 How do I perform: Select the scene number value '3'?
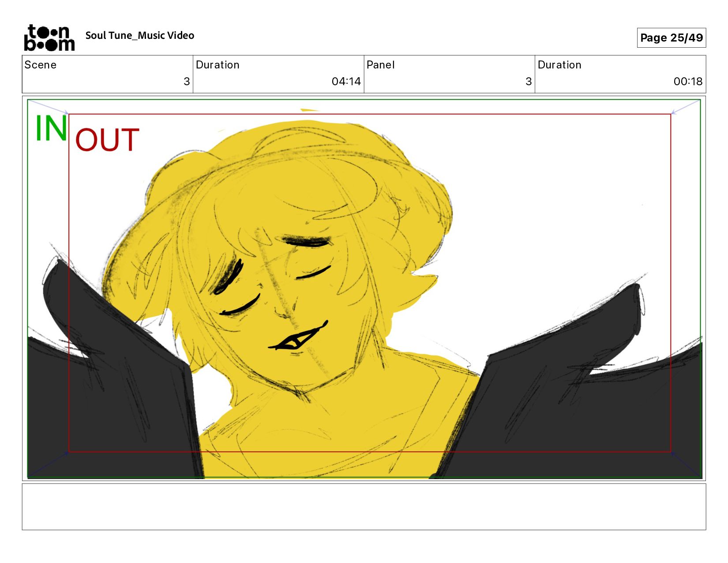point(187,81)
